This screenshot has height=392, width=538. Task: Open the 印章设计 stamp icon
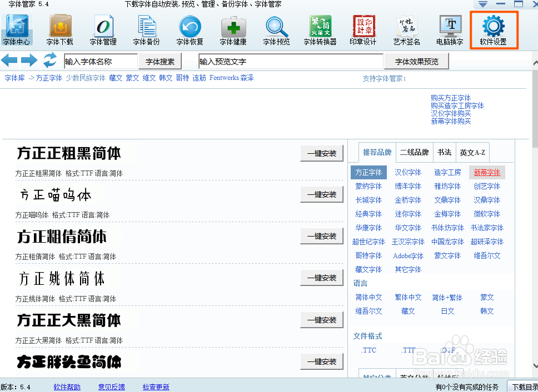[x=363, y=30]
